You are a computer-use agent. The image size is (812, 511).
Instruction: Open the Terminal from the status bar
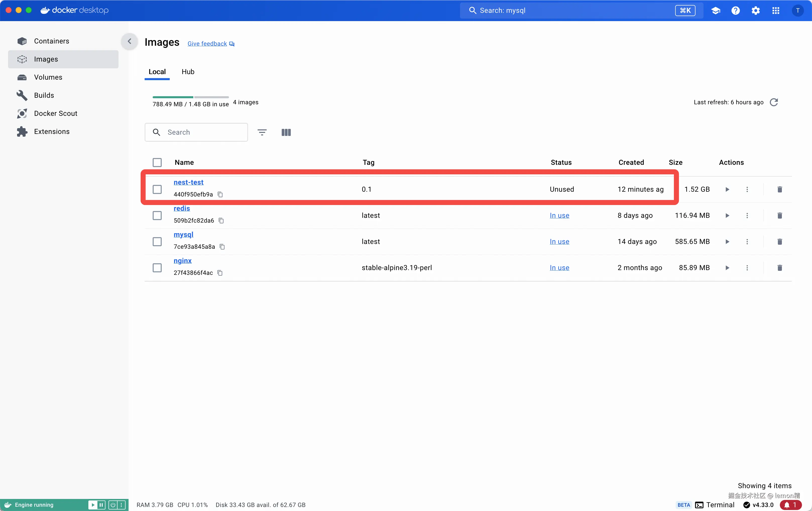coord(715,505)
